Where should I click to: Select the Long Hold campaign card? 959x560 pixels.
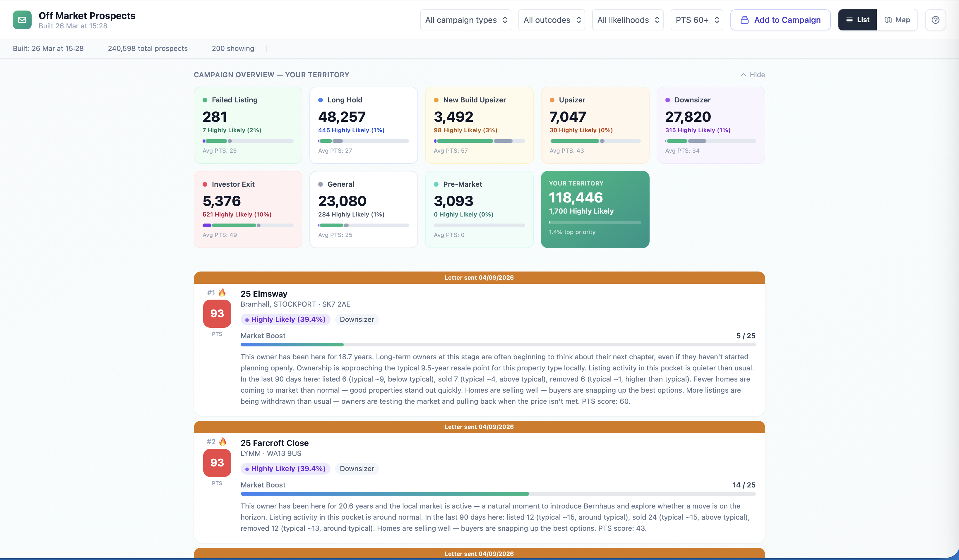pos(364,125)
